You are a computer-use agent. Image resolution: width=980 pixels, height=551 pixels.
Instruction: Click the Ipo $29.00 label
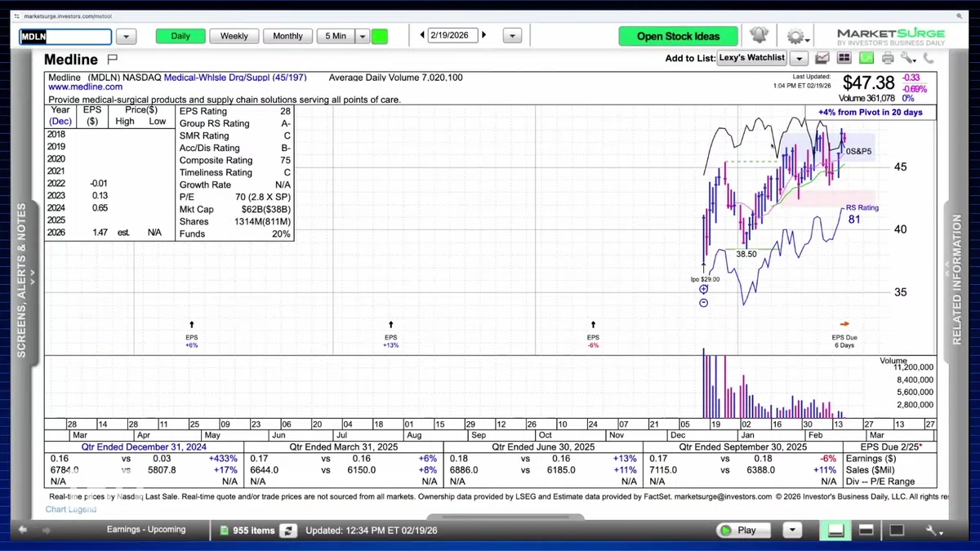(705, 279)
